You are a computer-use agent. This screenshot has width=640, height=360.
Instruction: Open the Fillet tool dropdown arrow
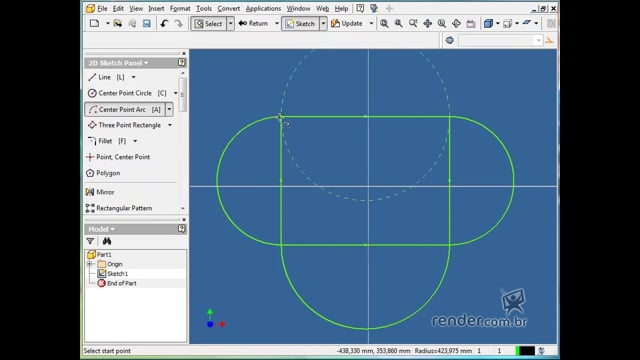coord(135,141)
